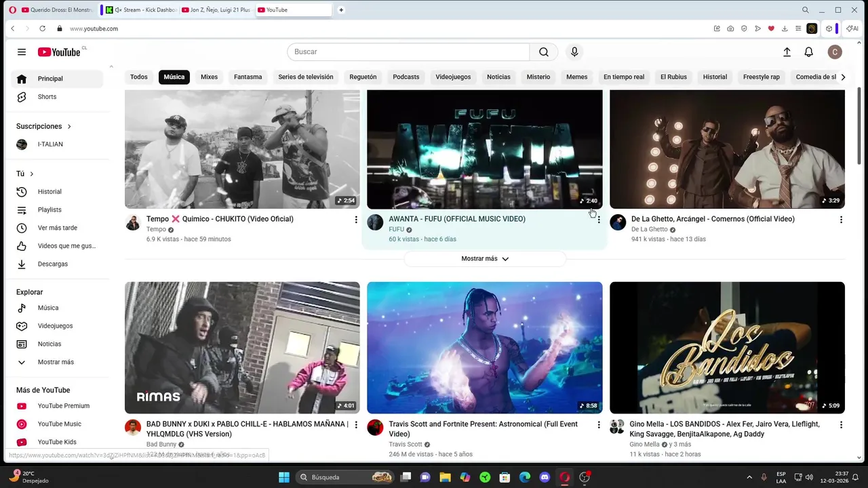Go to YouTube logo home
The height and width of the screenshot is (488, 868).
pos(59,52)
